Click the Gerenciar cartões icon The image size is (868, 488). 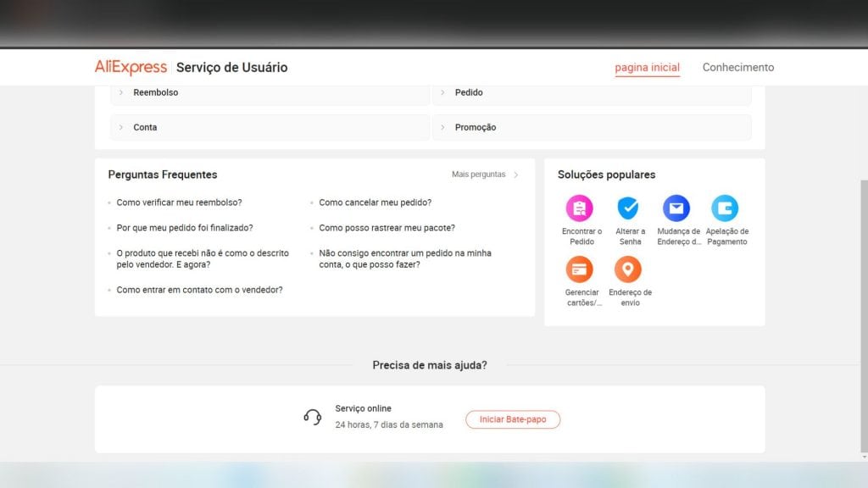click(580, 271)
